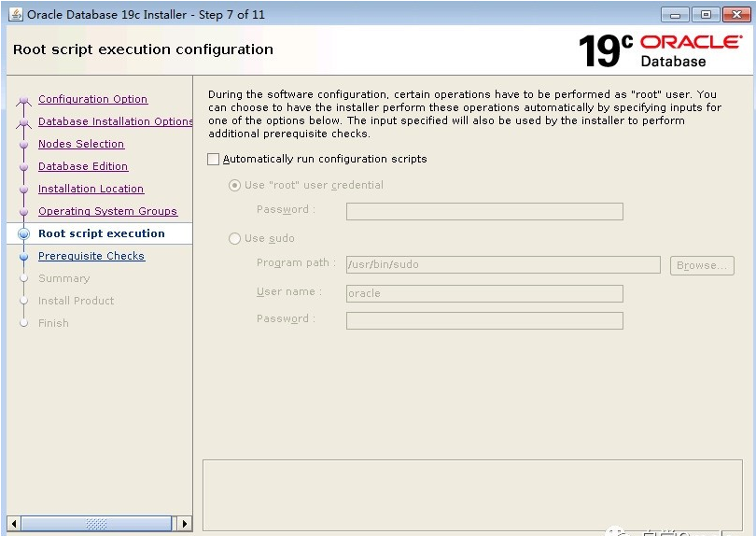Screen dimensions: 756x536
Task: Click the root user Password field
Action: click(x=484, y=211)
